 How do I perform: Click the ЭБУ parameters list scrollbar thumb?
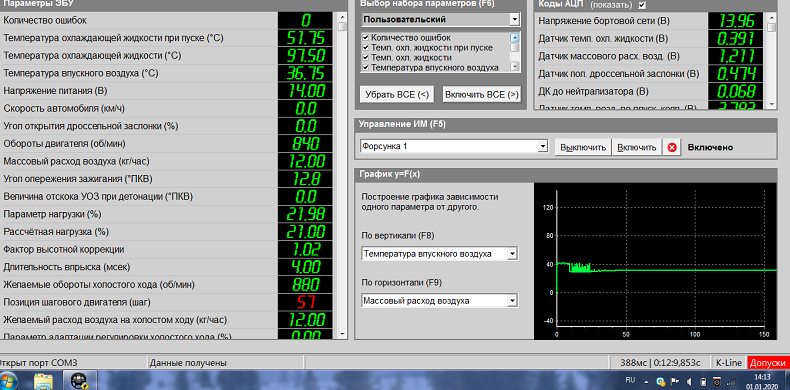pyautogui.click(x=342, y=27)
